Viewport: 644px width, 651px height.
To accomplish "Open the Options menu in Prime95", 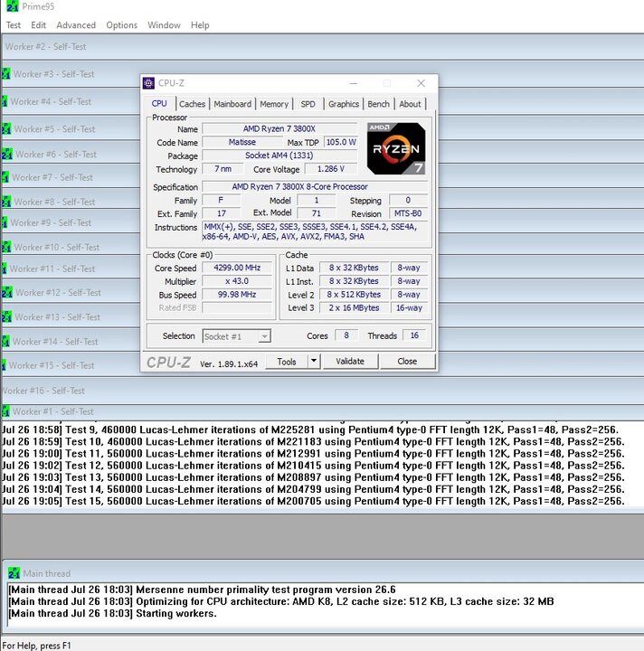I will [122, 25].
